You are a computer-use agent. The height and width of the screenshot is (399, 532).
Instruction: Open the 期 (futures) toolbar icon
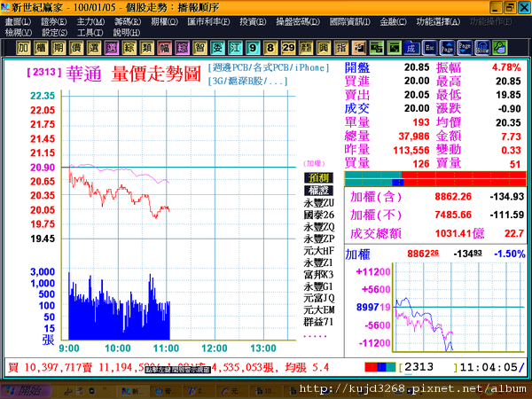point(59,48)
